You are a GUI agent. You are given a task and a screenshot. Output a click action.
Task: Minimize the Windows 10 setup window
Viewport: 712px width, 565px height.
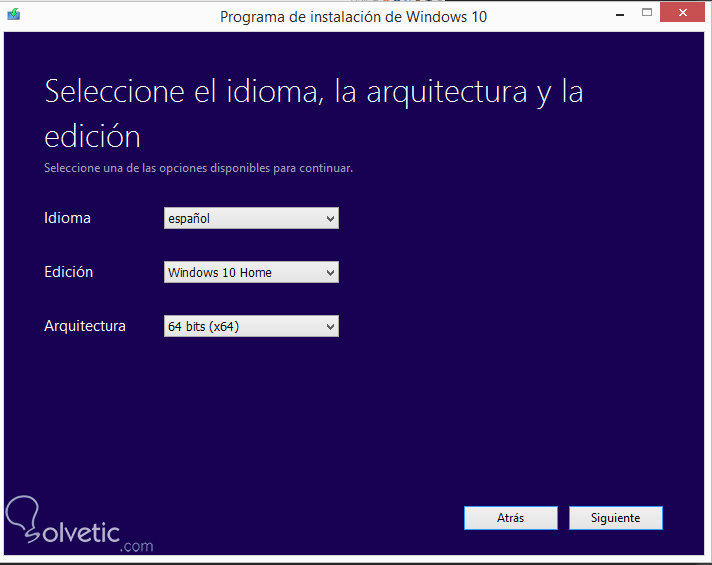620,15
